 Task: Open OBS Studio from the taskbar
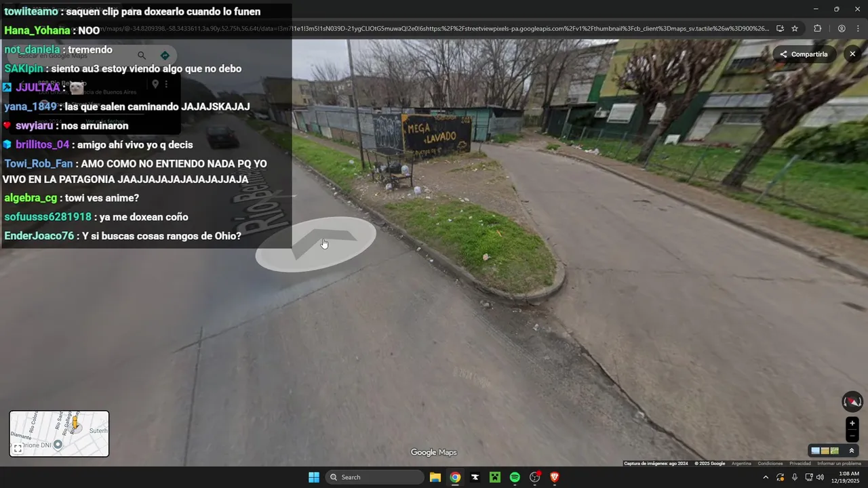point(535,477)
